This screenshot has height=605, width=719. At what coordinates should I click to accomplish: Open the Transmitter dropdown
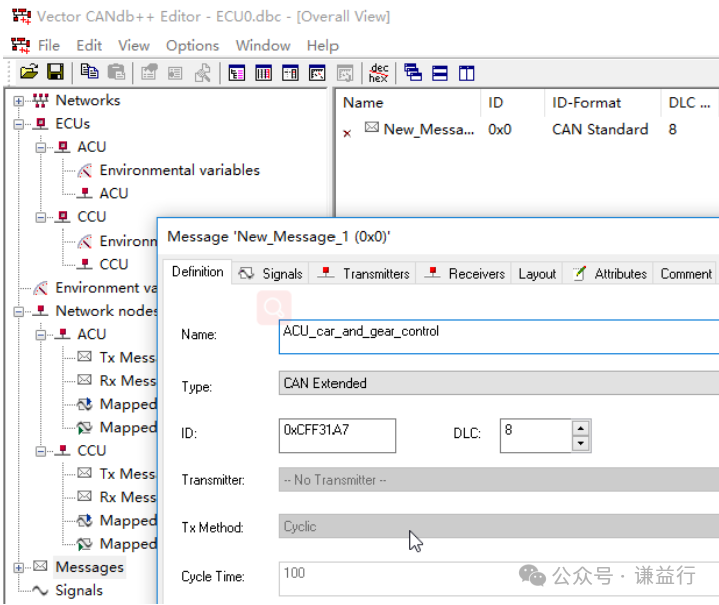[499, 480]
